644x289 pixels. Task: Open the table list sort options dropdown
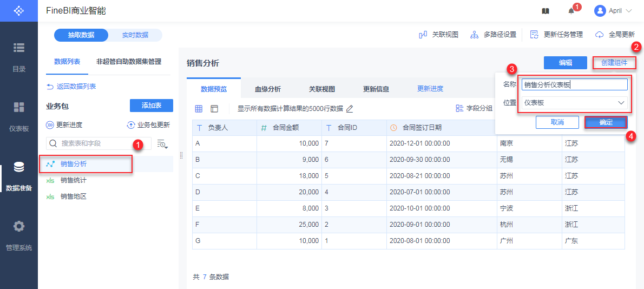point(162,143)
